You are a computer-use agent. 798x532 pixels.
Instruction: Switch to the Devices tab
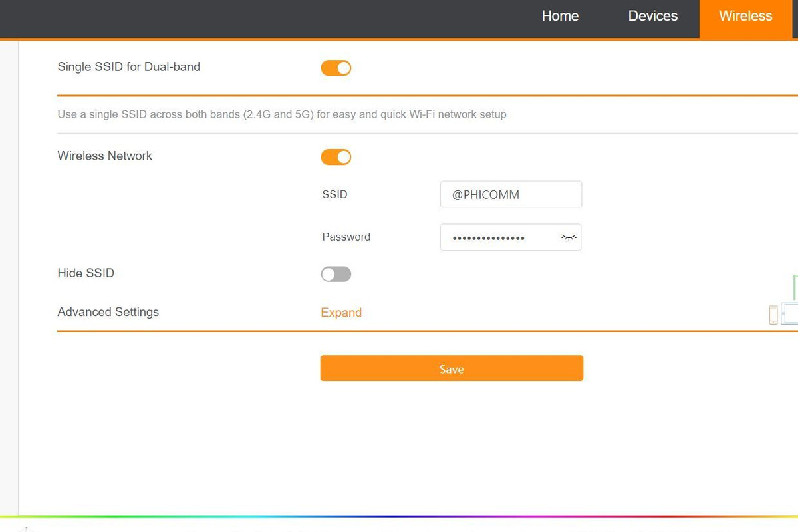pyautogui.click(x=652, y=16)
